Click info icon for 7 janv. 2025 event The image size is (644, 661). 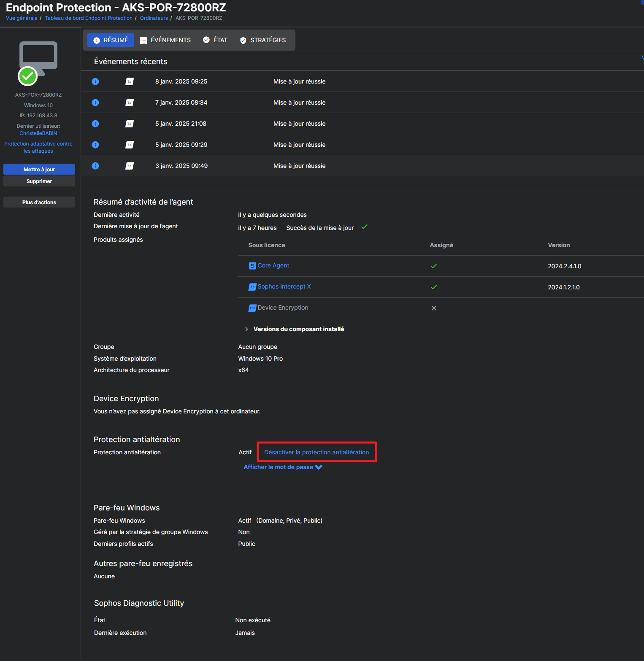[x=95, y=103]
